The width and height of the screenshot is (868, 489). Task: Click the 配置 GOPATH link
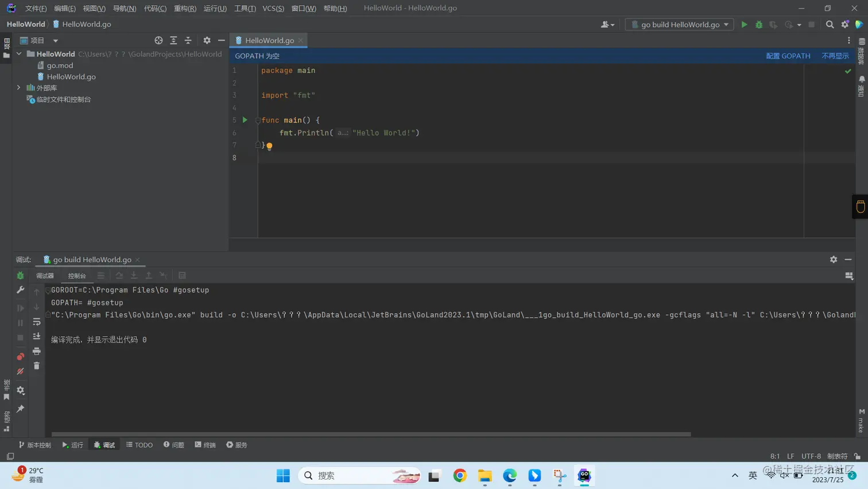[788, 56]
